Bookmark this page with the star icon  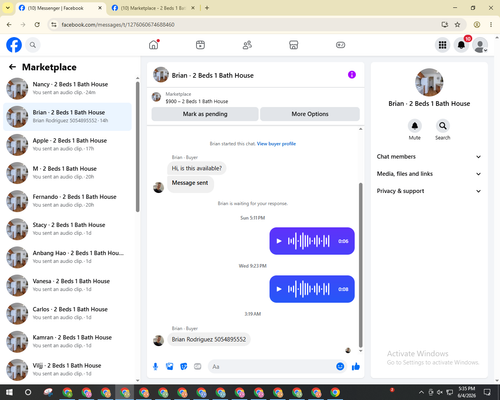pos(457,25)
